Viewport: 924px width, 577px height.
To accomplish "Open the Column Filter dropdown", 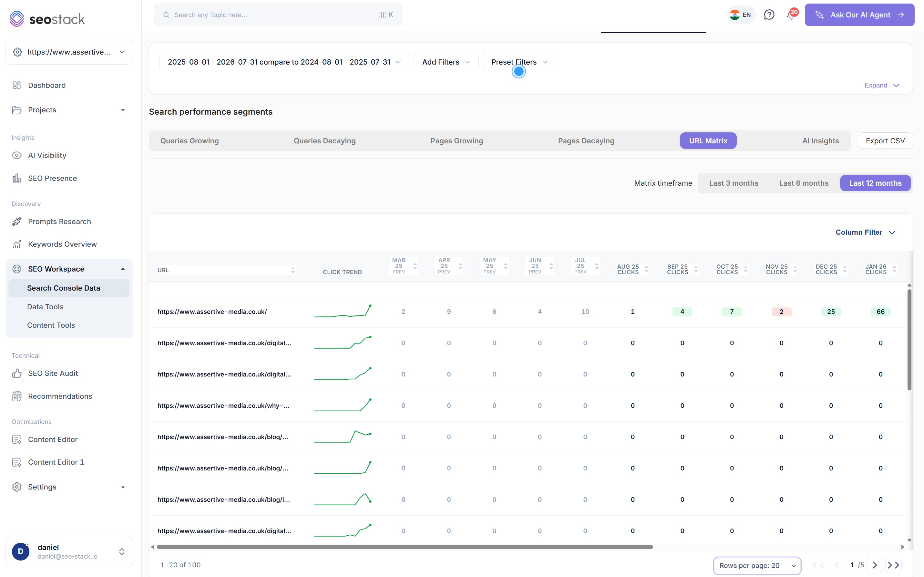I will (x=865, y=232).
